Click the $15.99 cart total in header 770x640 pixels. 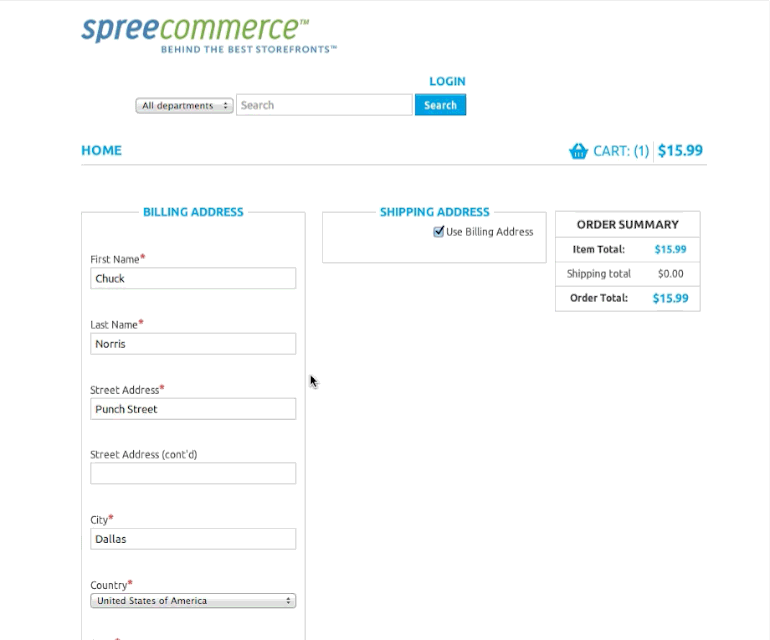point(680,151)
